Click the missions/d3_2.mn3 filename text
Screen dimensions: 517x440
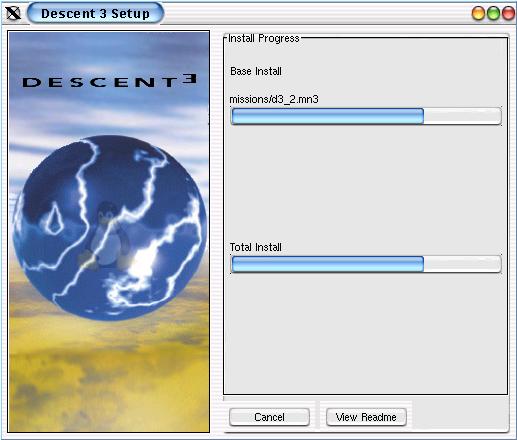click(x=274, y=99)
